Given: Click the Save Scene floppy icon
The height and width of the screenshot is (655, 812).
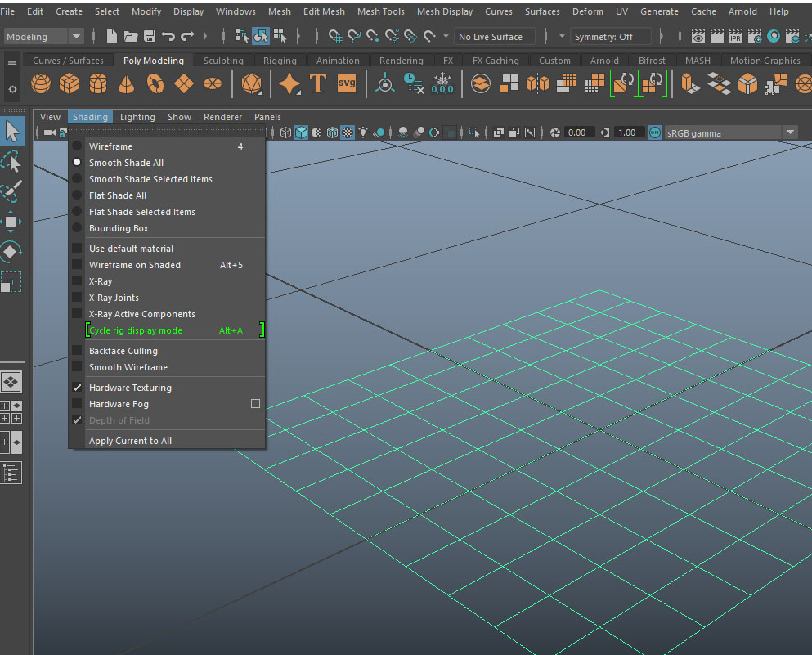Looking at the screenshot, I should 150,36.
